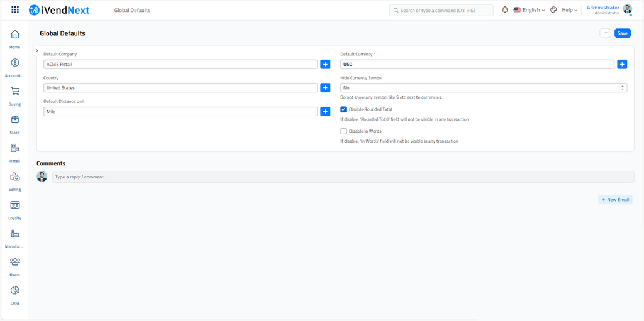Click the Save button

point(622,33)
